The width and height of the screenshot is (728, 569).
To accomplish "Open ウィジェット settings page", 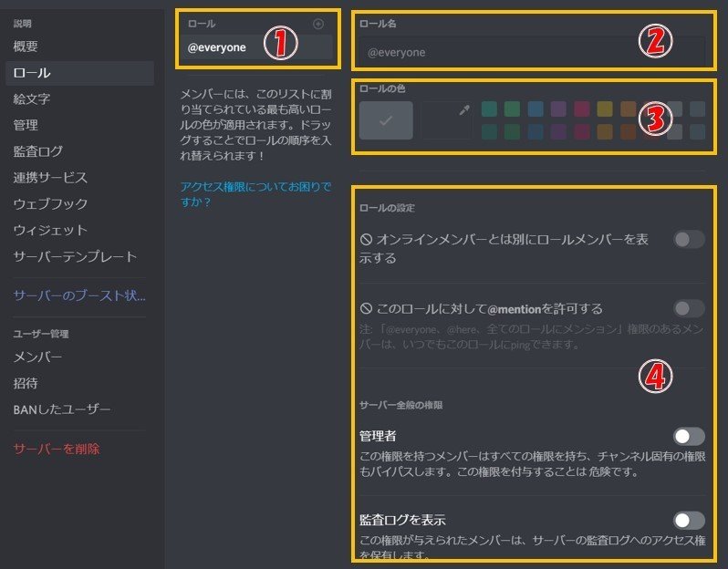I will coord(79,230).
